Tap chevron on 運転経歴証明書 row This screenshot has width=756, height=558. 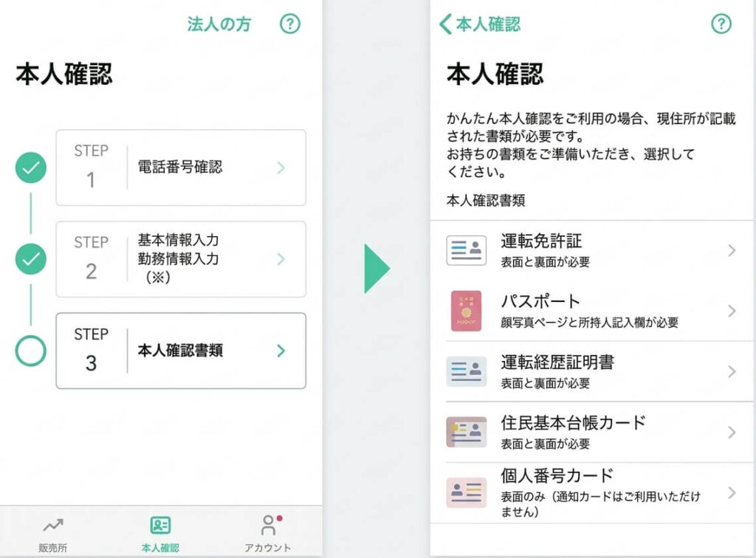click(x=732, y=371)
